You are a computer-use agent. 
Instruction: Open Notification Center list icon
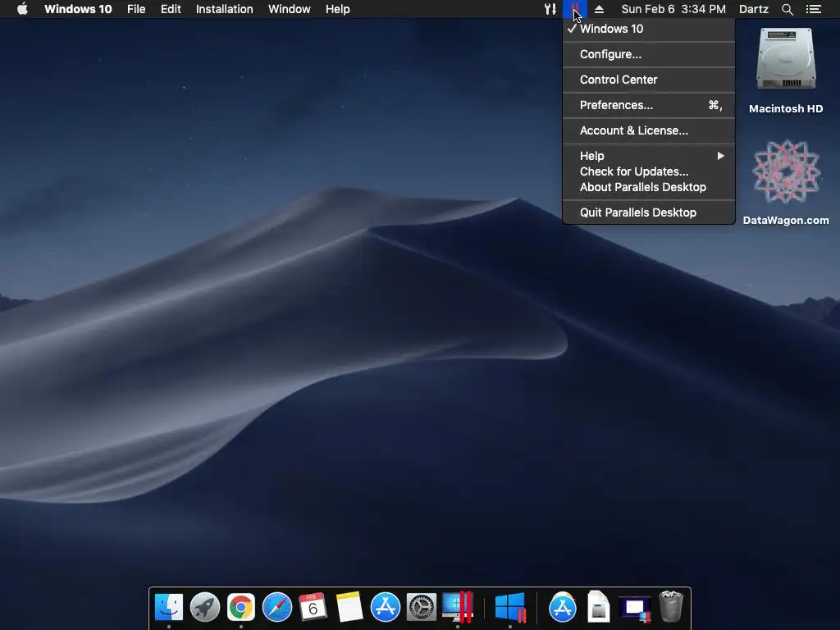coord(813,9)
